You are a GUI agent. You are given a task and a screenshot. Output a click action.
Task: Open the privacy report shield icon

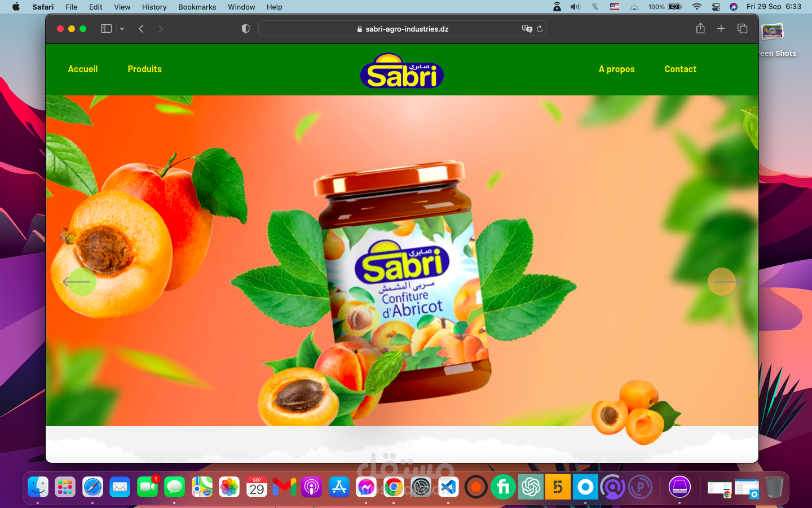245,29
